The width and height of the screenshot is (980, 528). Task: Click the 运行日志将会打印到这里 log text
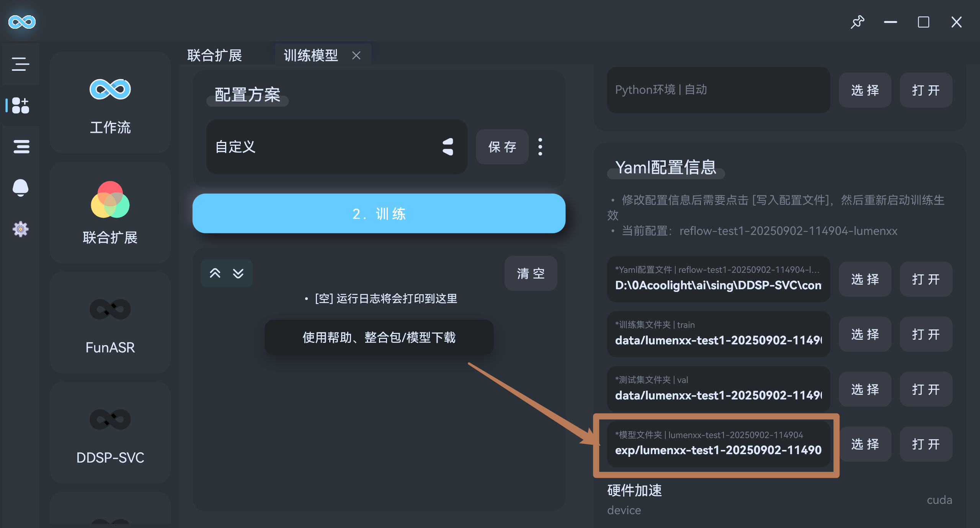(x=386, y=298)
